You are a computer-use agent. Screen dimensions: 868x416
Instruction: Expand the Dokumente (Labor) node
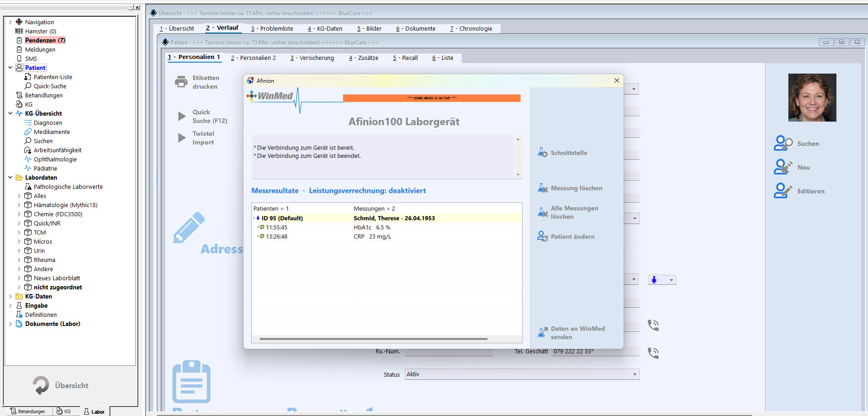[10, 324]
